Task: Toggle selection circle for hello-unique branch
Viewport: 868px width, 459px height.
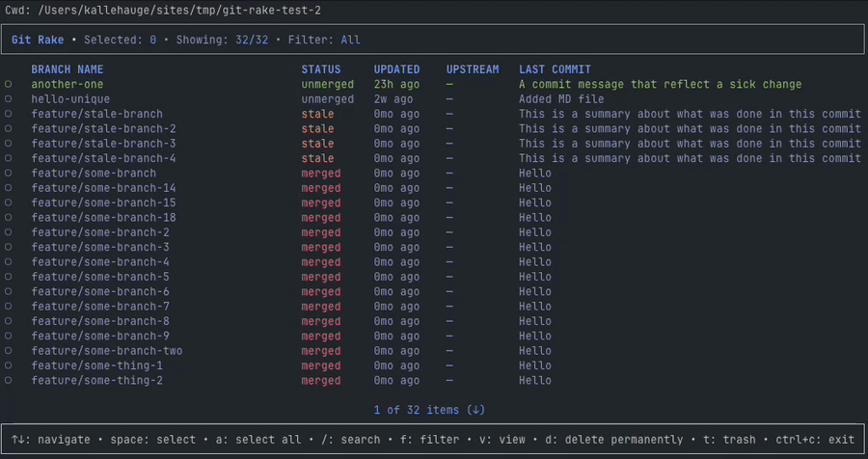Action: [x=9, y=99]
